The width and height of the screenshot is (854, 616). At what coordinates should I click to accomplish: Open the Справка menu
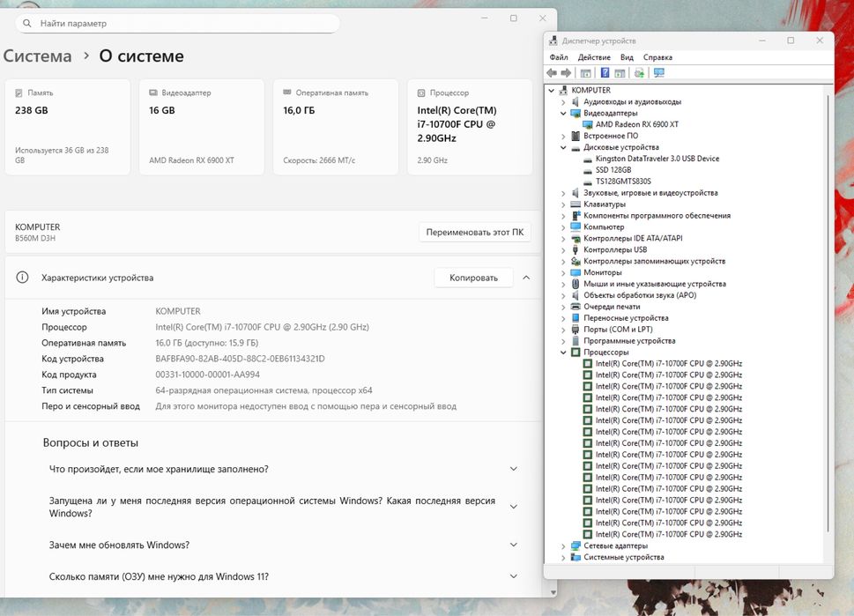coord(658,57)
